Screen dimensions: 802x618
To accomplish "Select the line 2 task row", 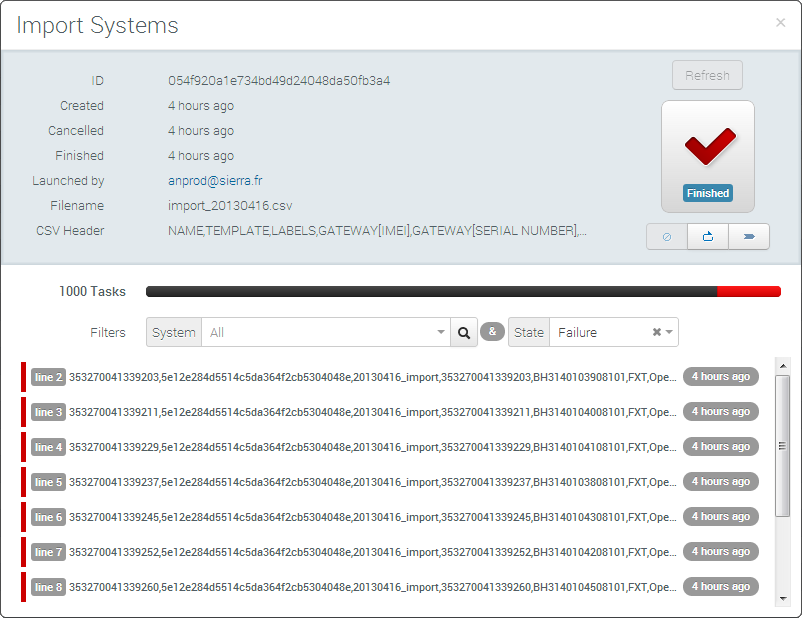I will coord(372,377).
